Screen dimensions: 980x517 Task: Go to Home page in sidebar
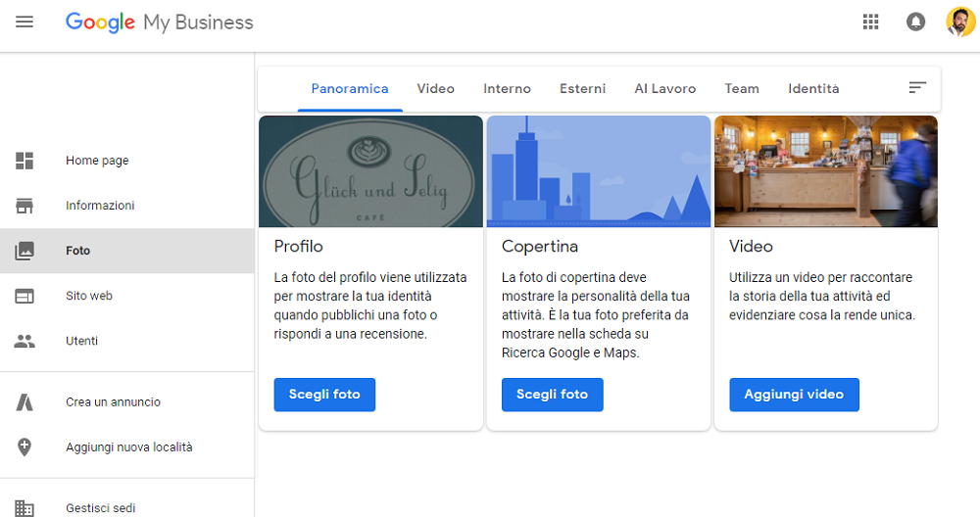126,161
